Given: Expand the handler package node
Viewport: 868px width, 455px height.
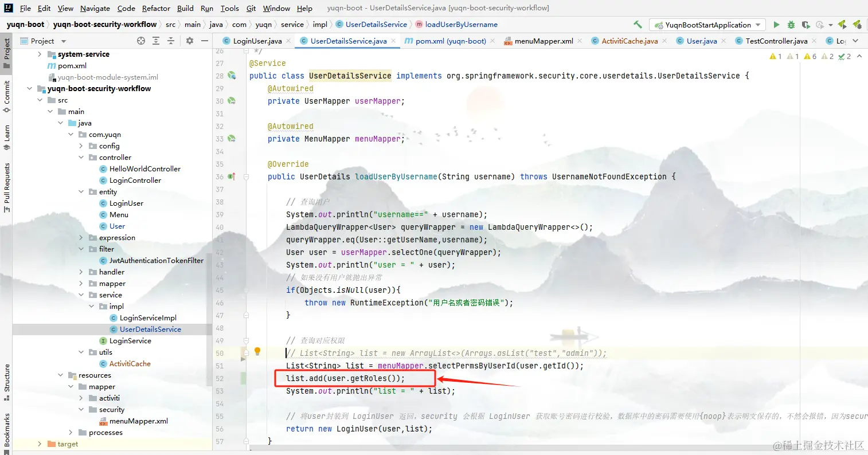Looking at the screenshot, I should pos(81,272).
